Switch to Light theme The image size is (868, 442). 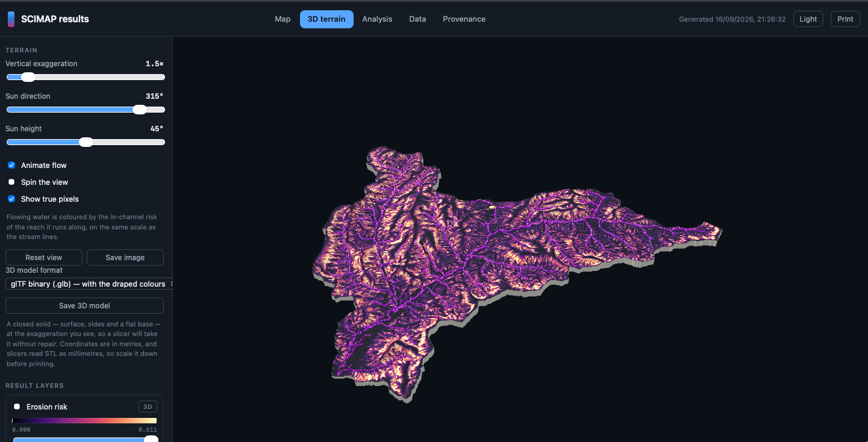point(808,19)
